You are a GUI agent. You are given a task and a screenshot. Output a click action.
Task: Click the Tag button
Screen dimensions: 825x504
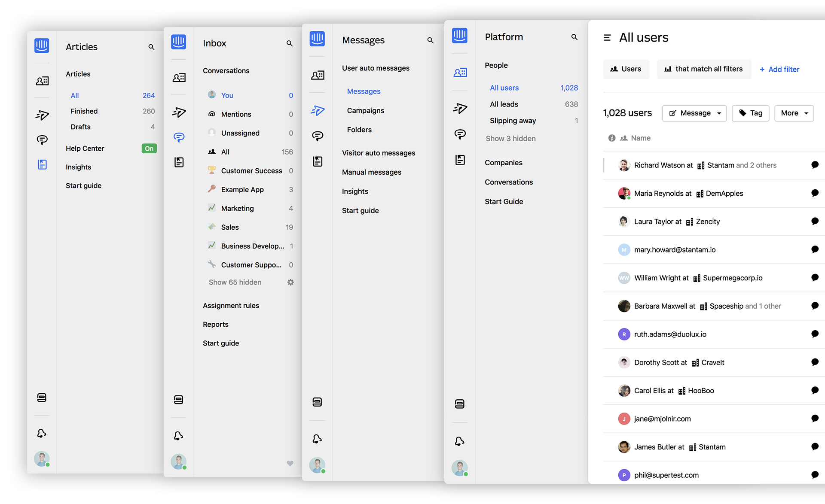click(750, 113)
